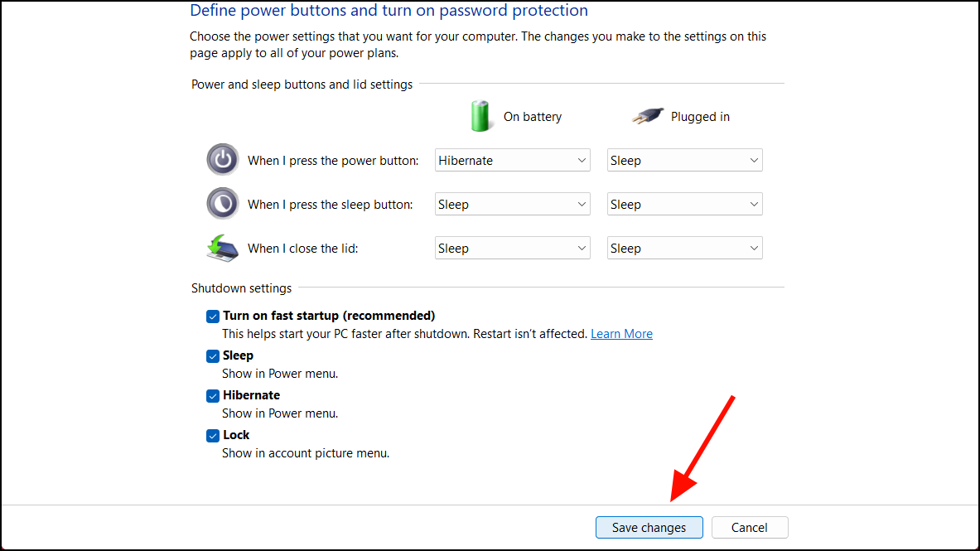This screenshot has height=551, width=980.
Task: Select the battery icon above 'On battery' column
Action: tap(480, 116)
